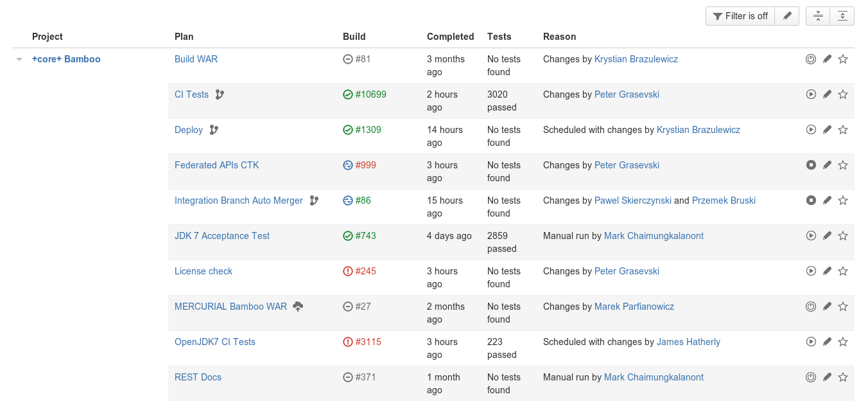Screen dimensions: 868x401
Task: Run the OpenJDK7 CI Tests plan
Action: [x=811, y=342]
